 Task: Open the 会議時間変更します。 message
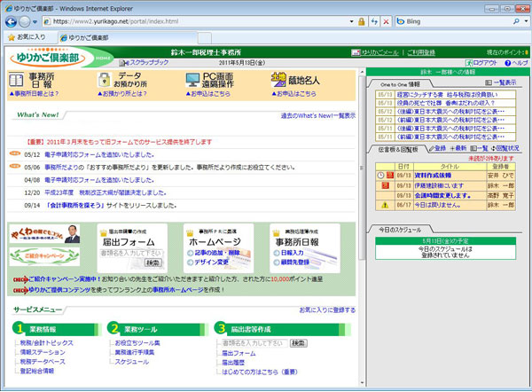coord(442,195)
